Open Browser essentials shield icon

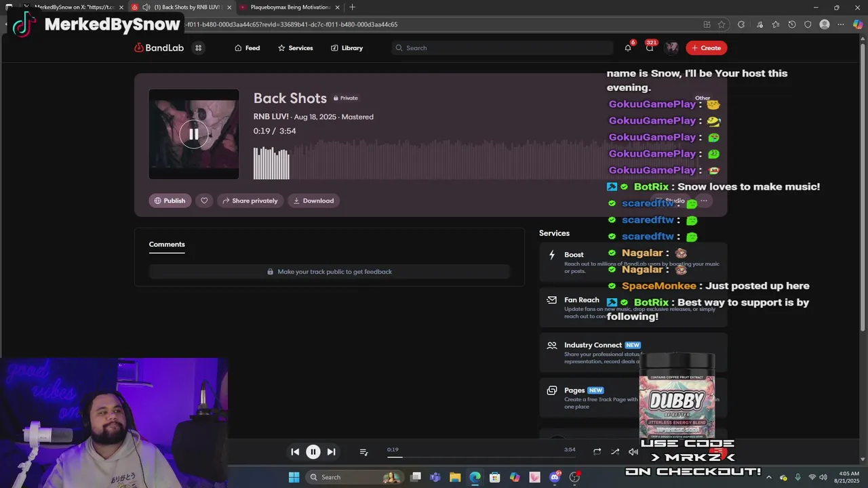point(808,24)
